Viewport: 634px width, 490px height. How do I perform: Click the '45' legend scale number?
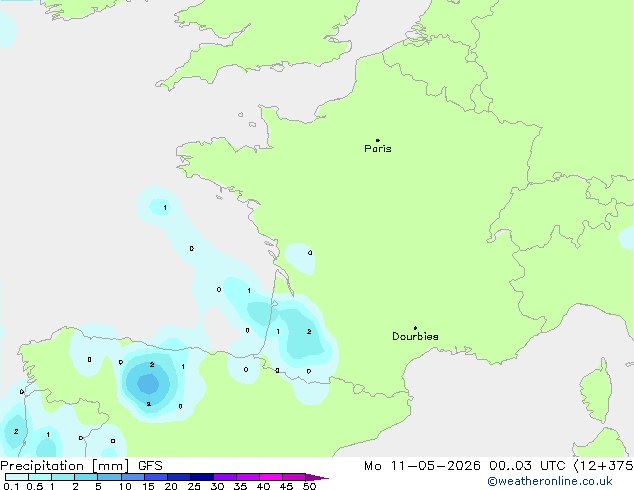pos(286,486)
